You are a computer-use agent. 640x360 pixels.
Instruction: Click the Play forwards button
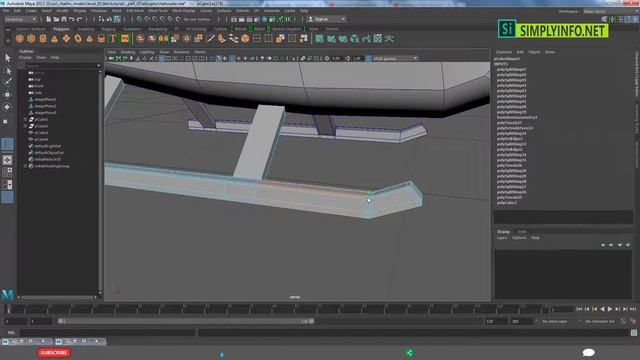(610, 309)
